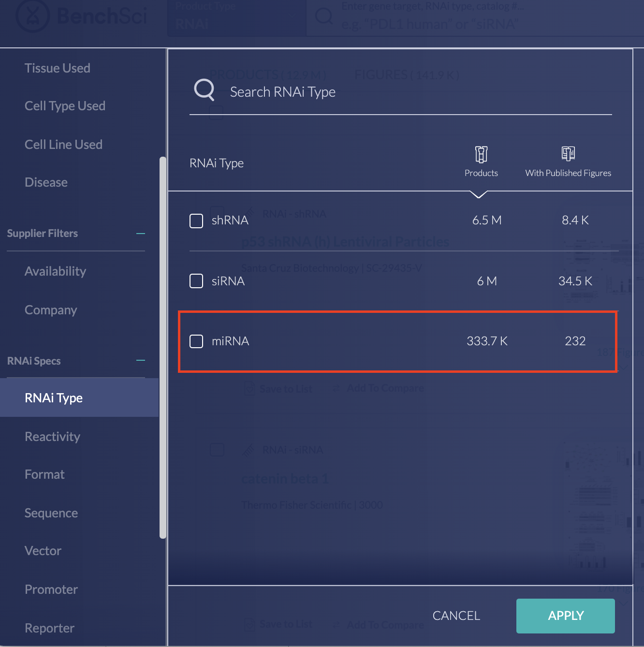
Task: Click the Products column icon
Action: pyautogui.click(x=481, y=154)
